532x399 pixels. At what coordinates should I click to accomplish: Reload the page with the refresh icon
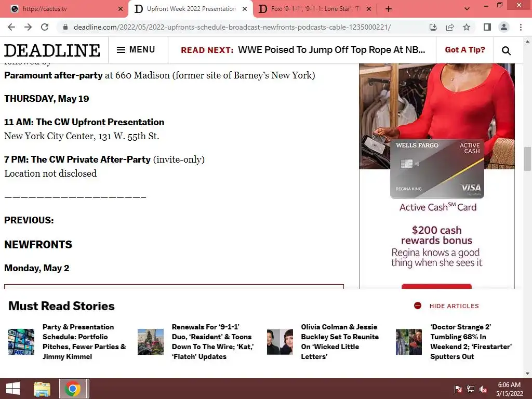[x=45, y=27]
